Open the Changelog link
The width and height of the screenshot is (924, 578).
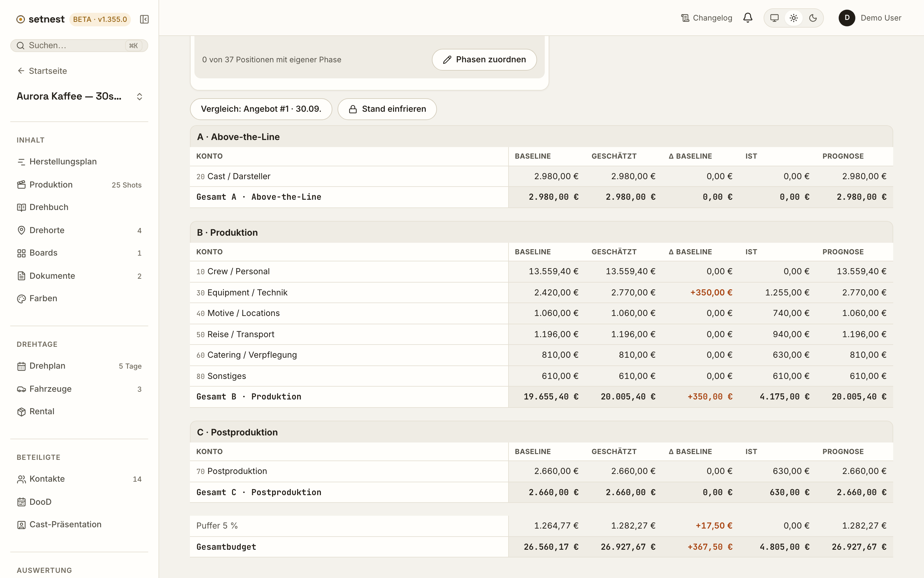click(x=707, y=18)
